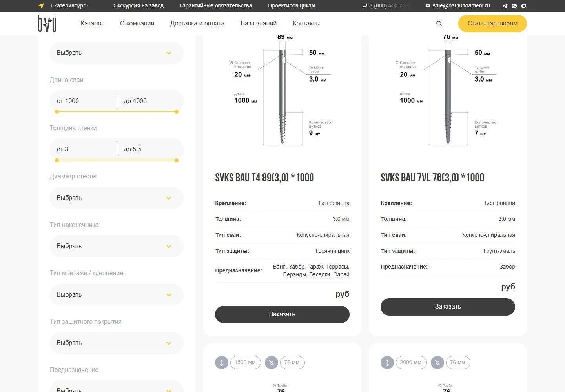
Task: Open the Telegram icon link
Action: [x=505, y=6]
